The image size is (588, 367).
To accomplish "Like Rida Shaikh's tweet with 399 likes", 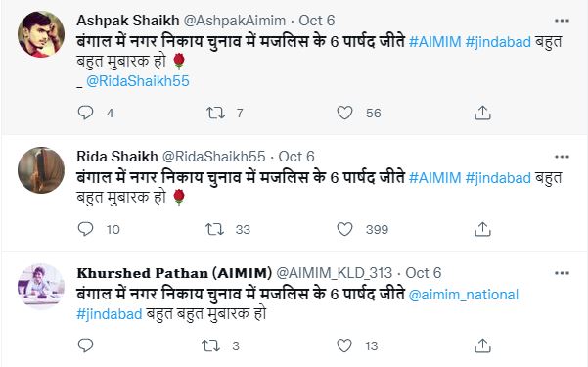I will click(344, 229).
